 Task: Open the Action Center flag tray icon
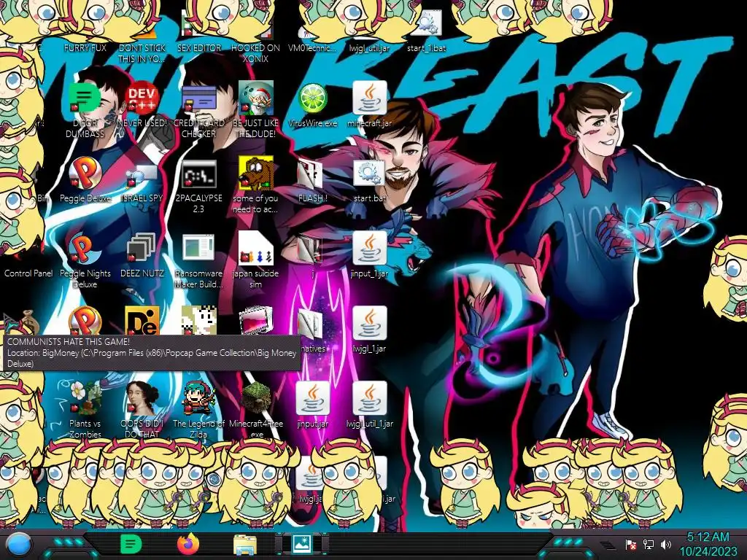pos(631,544)
